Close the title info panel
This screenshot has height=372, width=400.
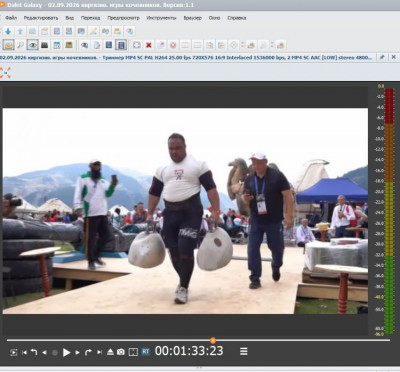point(394,57)
